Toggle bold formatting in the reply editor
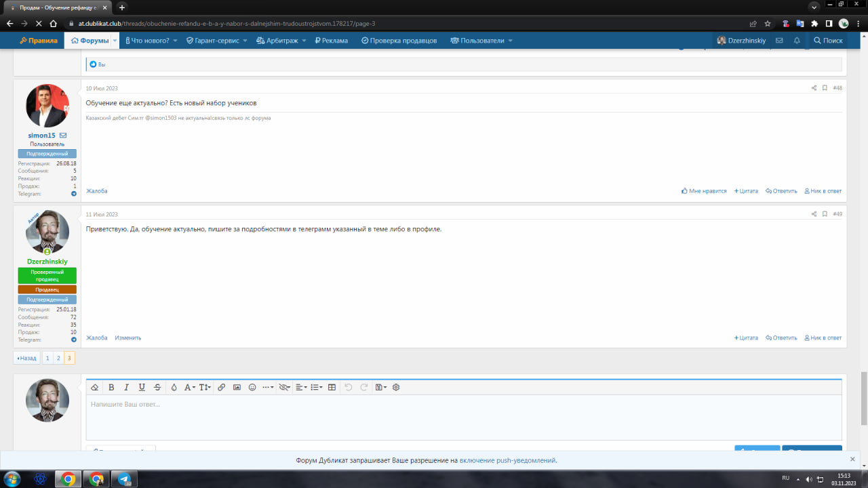868x488 pixels. coord(111,387)
